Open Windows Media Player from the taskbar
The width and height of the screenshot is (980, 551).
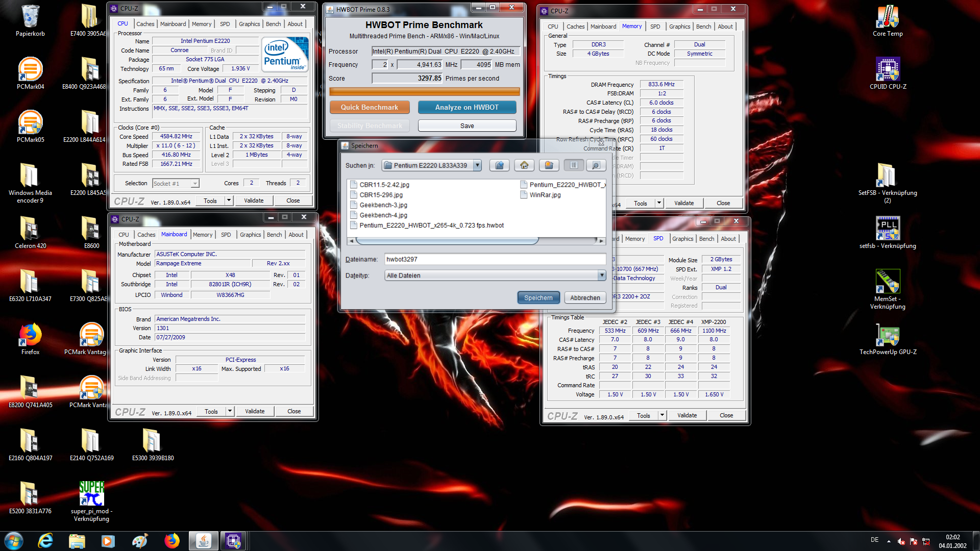tap(108, 541)
